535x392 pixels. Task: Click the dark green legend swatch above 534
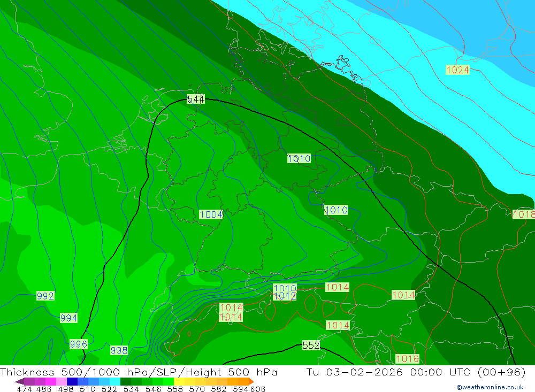[x=126, y=381]
